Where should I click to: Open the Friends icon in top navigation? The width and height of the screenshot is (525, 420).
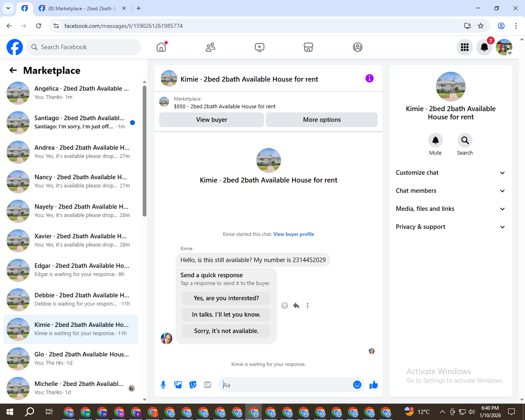coord(210,47)
